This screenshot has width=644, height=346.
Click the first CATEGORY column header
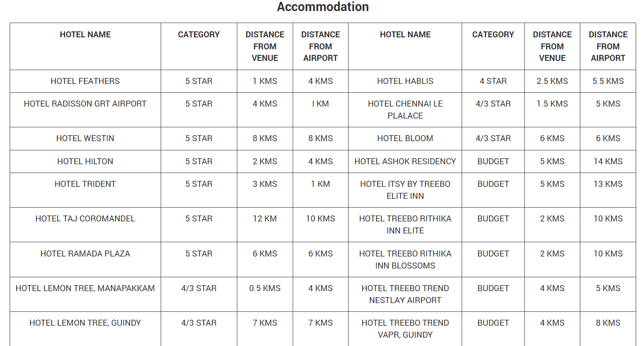click(x=199, y=35)
